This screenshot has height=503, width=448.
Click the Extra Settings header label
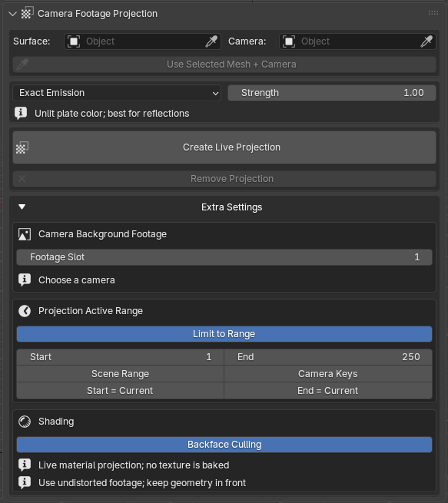(232, 207)
